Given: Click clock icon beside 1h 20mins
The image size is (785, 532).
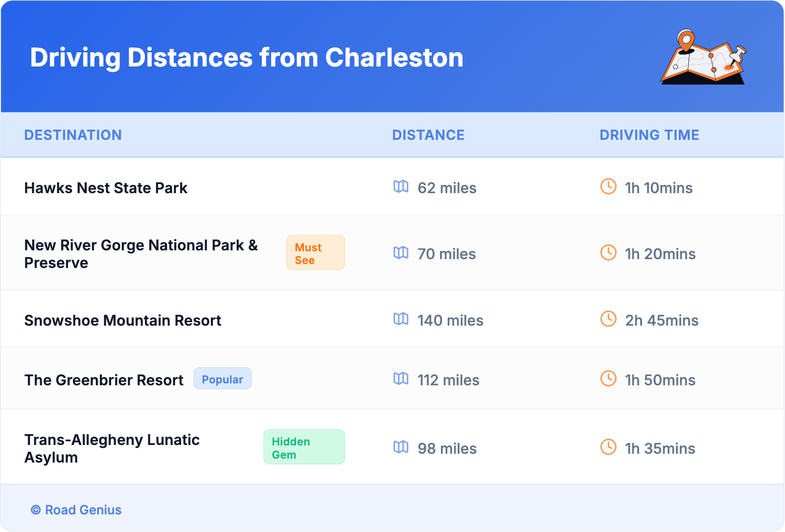Looking at the screenshot, I should point(608,253).
